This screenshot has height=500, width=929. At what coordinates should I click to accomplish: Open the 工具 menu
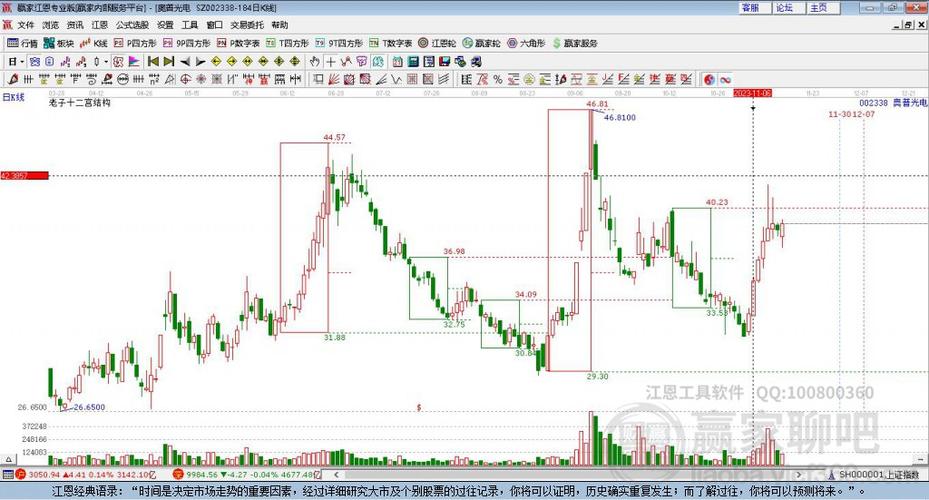(190, 25)
